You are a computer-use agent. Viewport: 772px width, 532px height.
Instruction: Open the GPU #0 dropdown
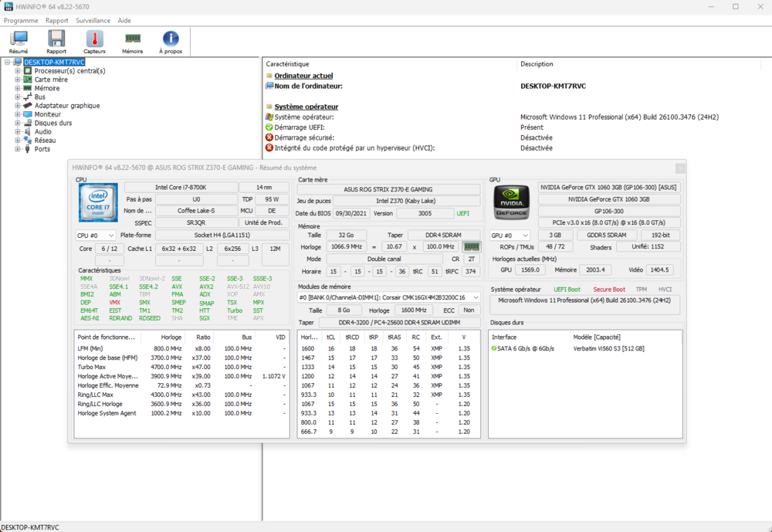[510, 236]
